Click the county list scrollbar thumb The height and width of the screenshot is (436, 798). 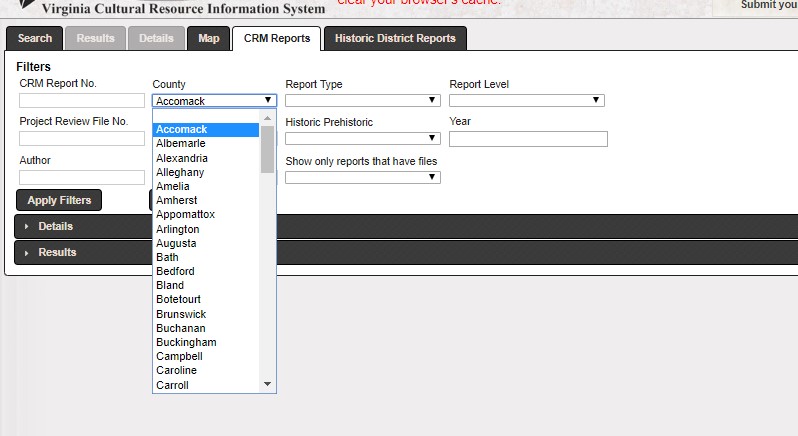pos(267,149)
